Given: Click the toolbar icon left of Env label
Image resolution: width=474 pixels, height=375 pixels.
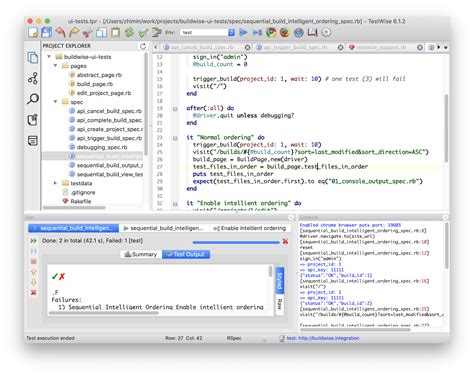Looking at the screenshot, I should (x=157, y=32).
